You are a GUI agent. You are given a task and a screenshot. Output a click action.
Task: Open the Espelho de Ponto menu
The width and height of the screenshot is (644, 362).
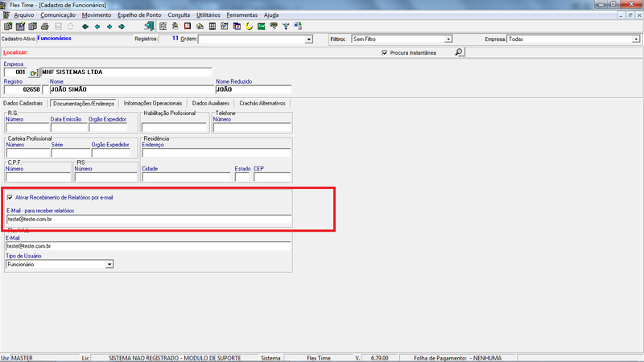pos(139,15)
